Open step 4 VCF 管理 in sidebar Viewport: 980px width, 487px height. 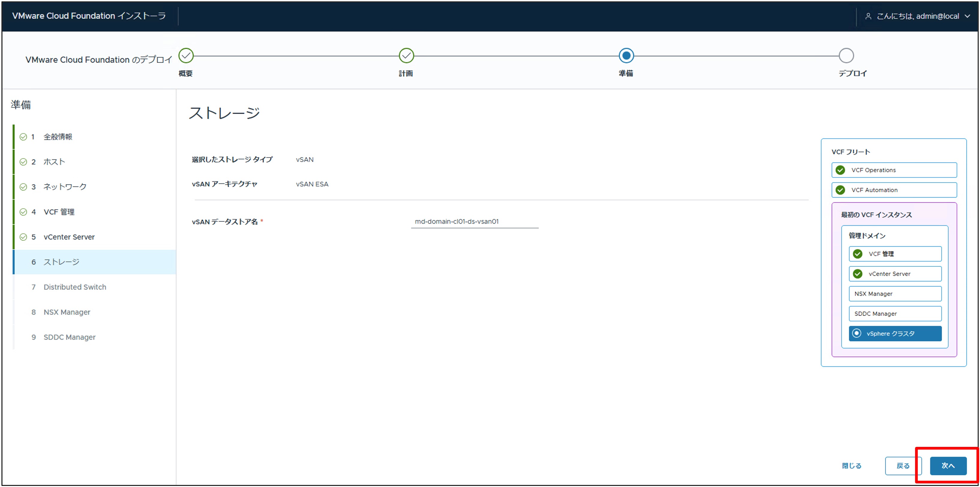click(94, 212)
